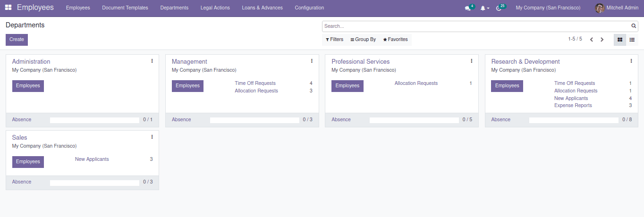The height and width of the screenshot is (217, 644).
Task: Open the apps grid home menu icon
Action: click(8, 8)
